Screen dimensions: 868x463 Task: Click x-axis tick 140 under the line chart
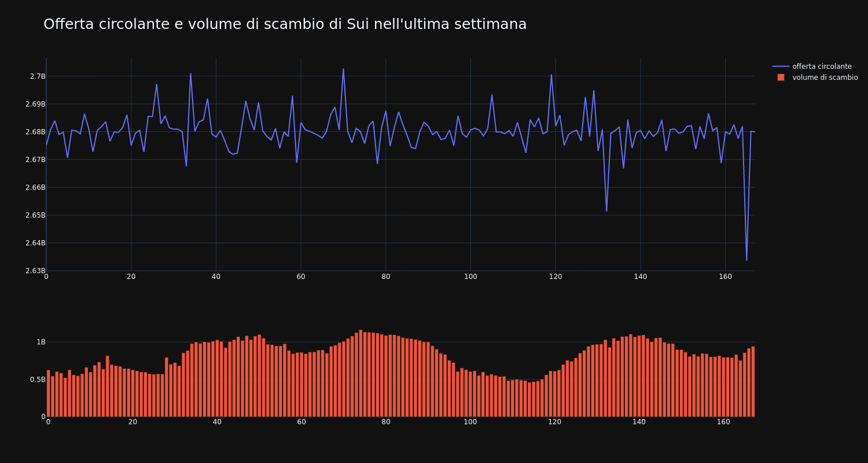(641, 277)
